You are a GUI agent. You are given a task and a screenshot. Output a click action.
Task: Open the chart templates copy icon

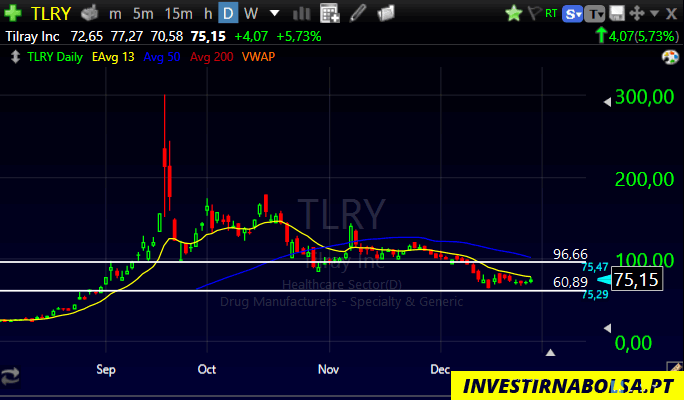[386, 14]
